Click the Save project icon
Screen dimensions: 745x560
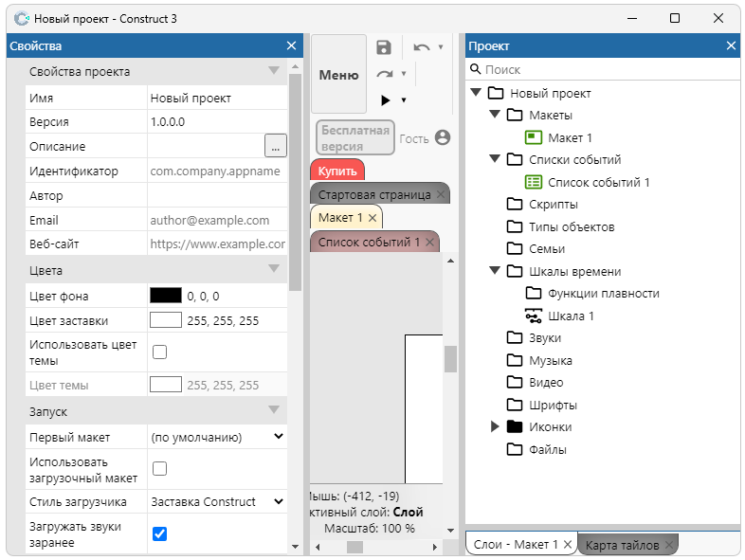coord(384,47)
